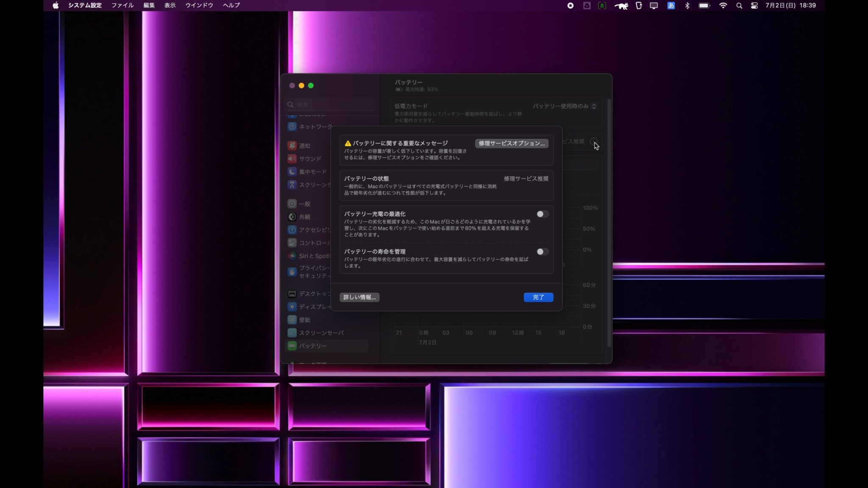The height and width of the screenshot is (488, 868).
Task: Turn on バッテリーの寿命を管理 switch
Action: [542, 252]
